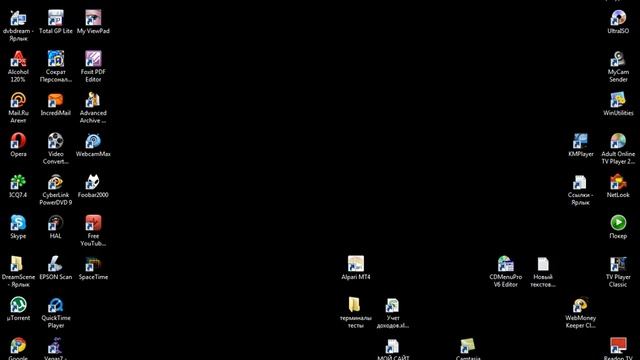
Task: Open WinUtilities desktop icon
Action: click(618, 100)
